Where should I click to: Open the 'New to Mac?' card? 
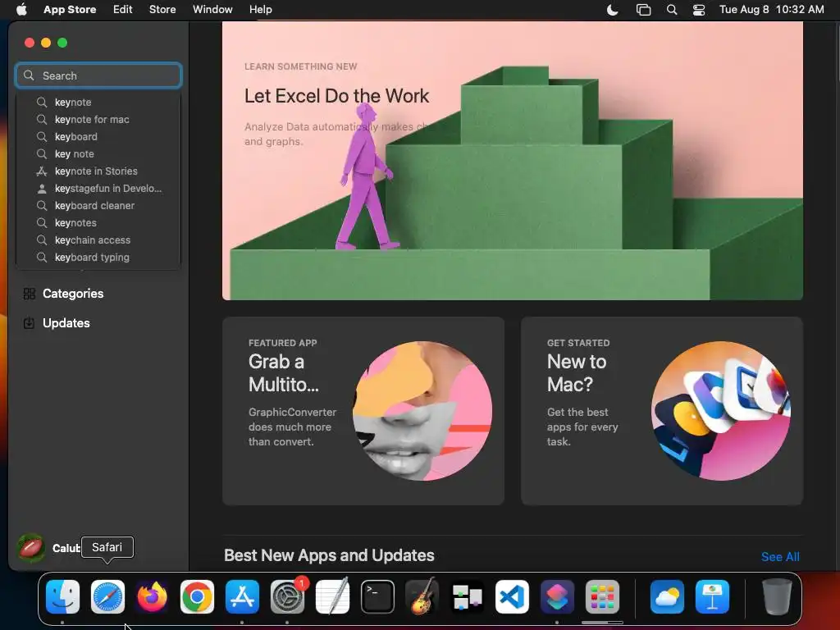pyautogui.click(x=662, y=411)
